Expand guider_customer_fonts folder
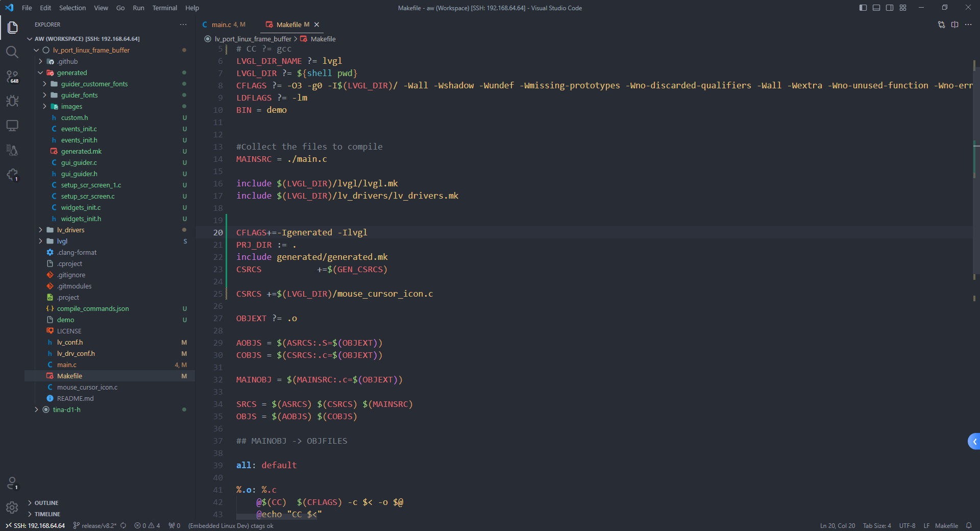The image size is (980, 531). pyautogui.click(x=44, y=84)
